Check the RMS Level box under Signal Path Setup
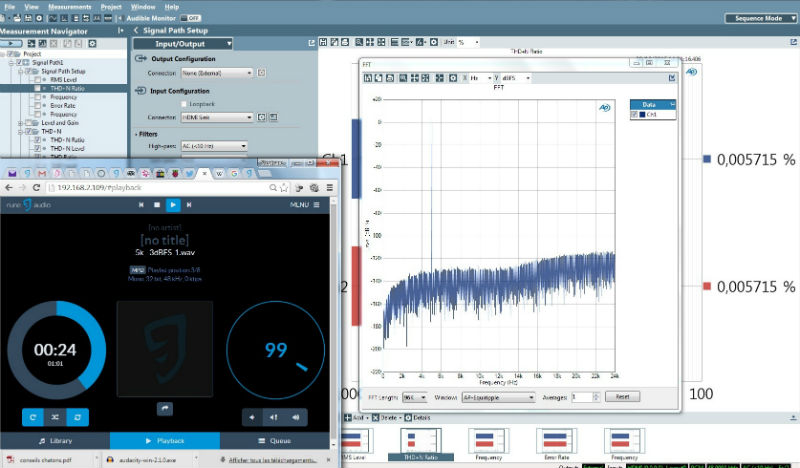This screenshot has width=800, height=468. coord(37,80)
